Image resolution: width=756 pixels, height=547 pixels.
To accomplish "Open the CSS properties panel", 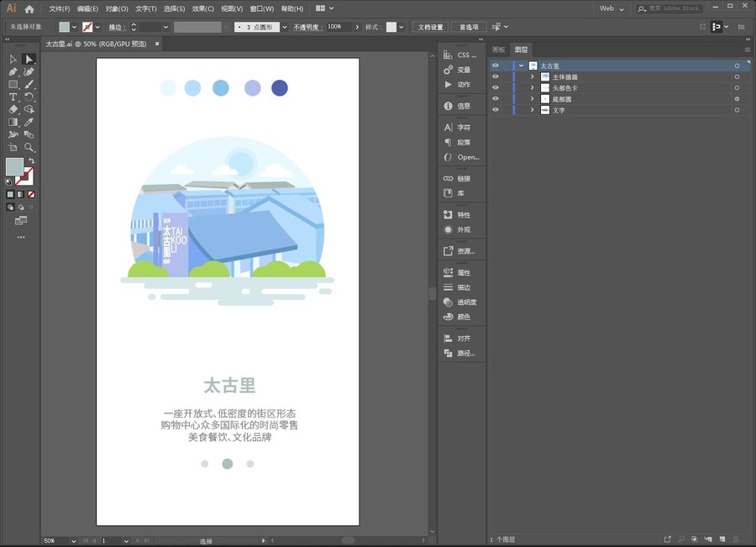I will [x=460, y=55].
